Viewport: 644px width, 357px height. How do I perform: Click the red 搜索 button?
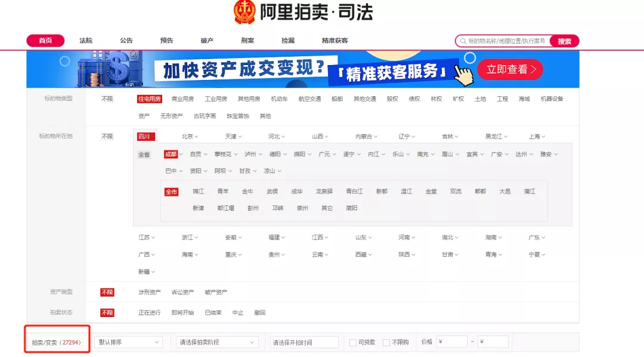point(564,41)
